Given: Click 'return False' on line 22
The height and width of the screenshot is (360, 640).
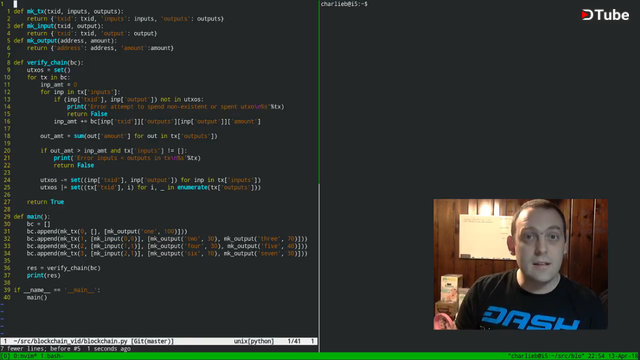Looking at the screenshot, I should [x=74, y=166].
